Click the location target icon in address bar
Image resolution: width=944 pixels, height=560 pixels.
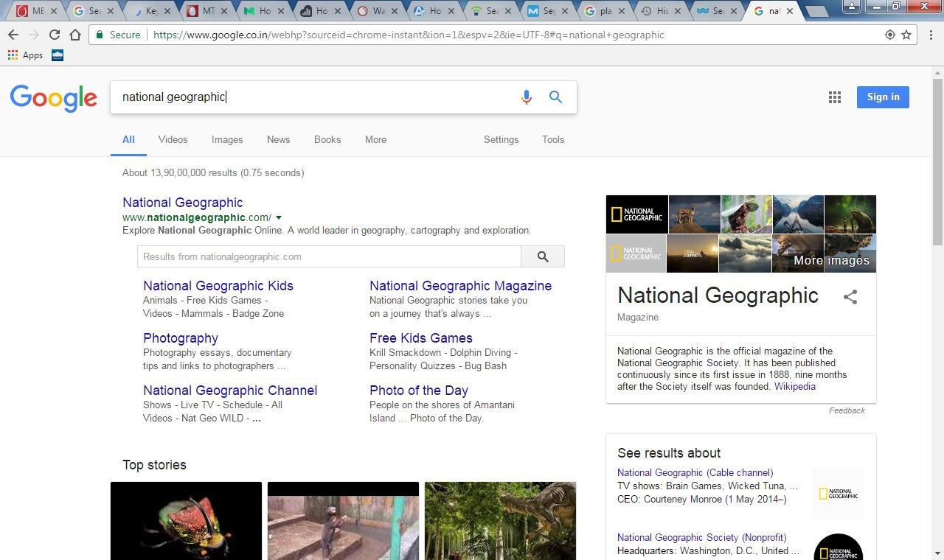890,35
